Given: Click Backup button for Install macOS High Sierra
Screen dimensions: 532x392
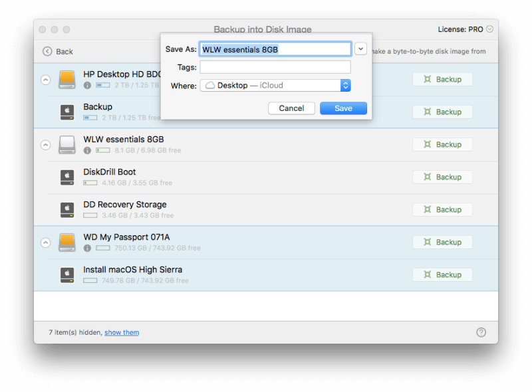Looking at the screenshot, I should (x=442, y=274).
